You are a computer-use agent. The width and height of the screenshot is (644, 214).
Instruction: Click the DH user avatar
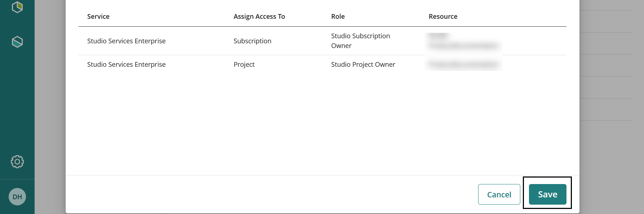point(17,197)
